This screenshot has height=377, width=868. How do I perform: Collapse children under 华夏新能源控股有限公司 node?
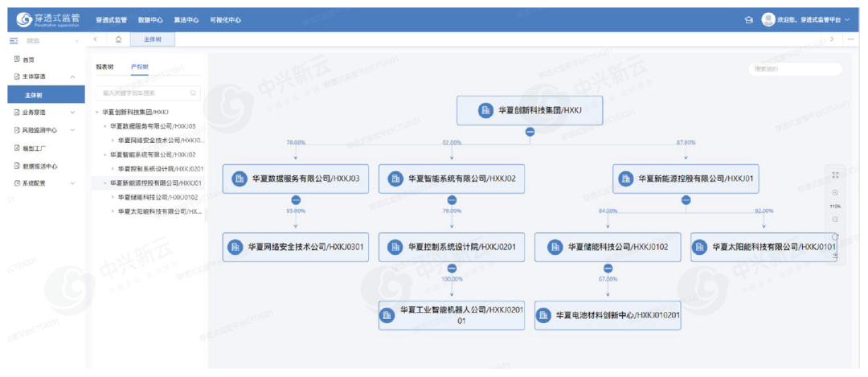686,200
